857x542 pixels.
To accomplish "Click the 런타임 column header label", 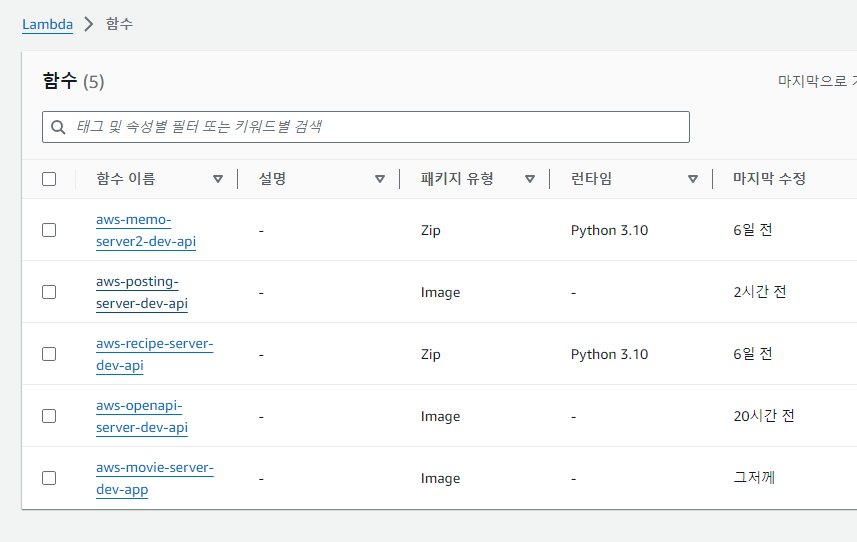I will [591, 179].
